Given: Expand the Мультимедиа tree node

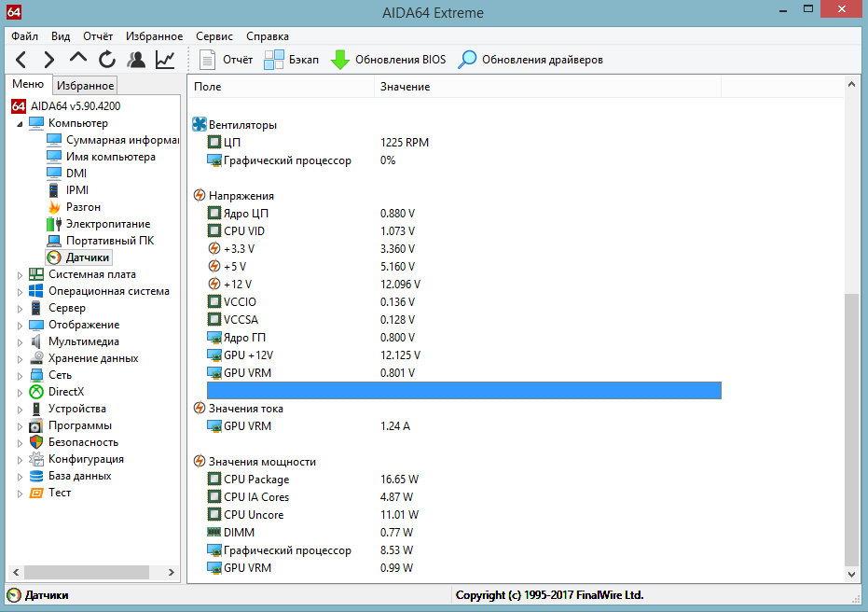Looking at the screenshot, I should coord(20,341).
